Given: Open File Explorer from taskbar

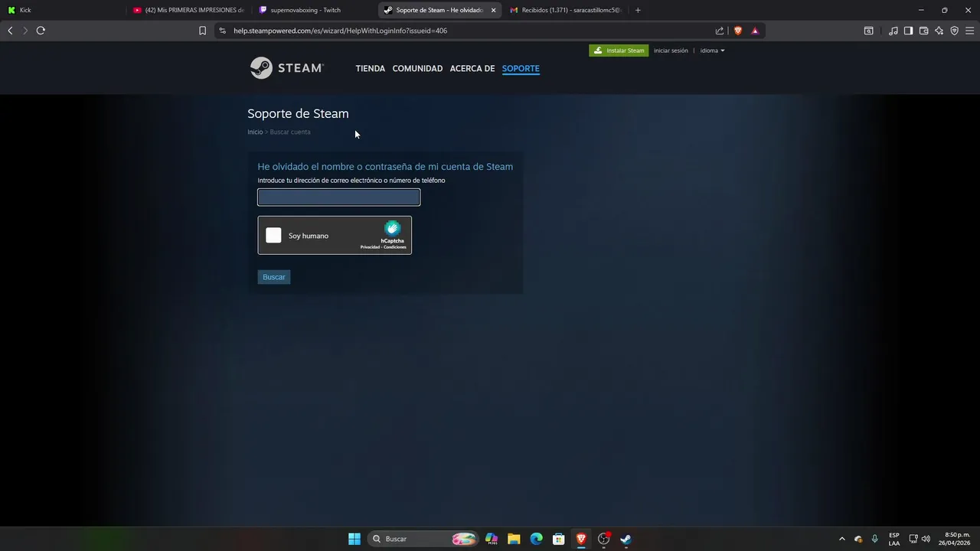Looking at the screenshot, I should (514, 539).
